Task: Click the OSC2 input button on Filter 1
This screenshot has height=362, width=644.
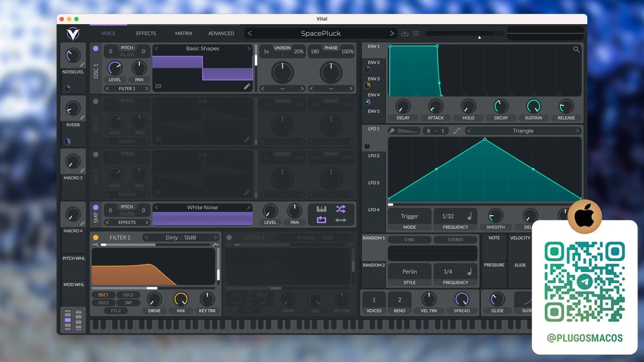Action: click(128, 295)
